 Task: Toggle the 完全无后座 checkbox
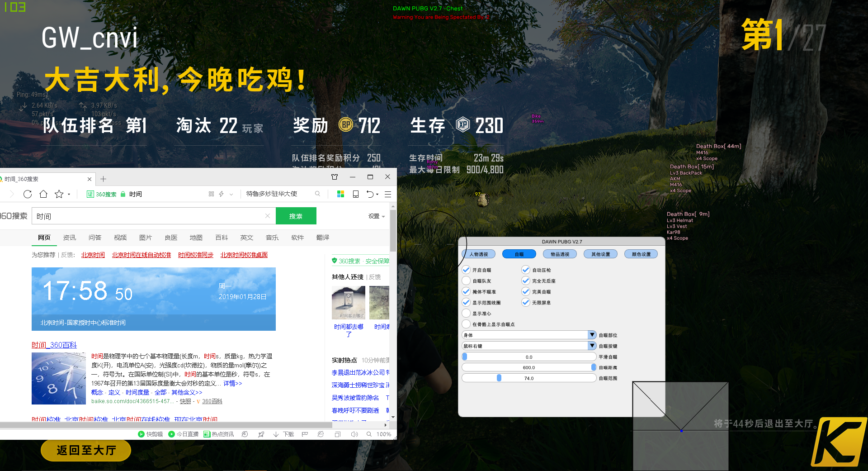pos(526,281)
